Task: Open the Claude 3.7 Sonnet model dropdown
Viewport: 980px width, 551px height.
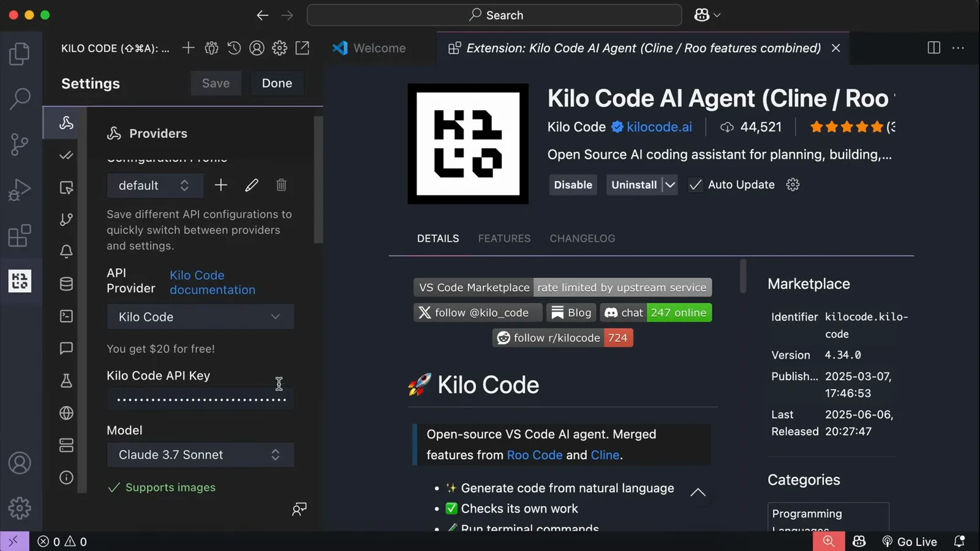Action: (200, 455)
